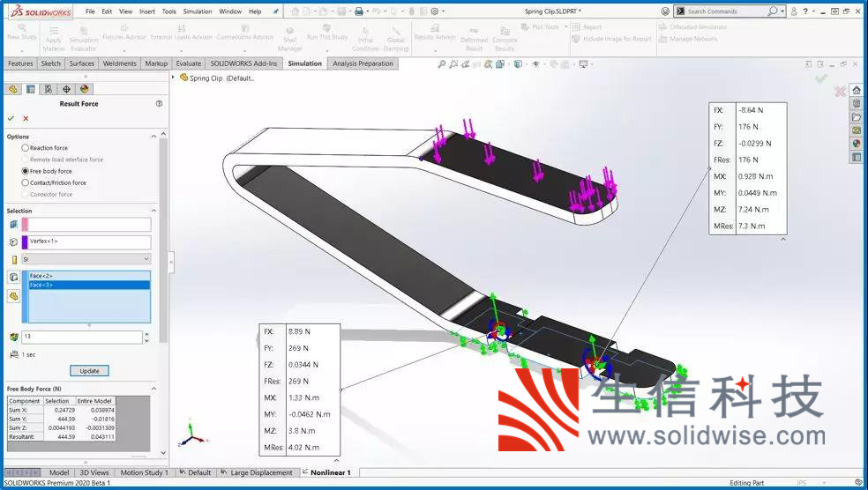Click the plot step icon beside 13

[x=14, y=337]
